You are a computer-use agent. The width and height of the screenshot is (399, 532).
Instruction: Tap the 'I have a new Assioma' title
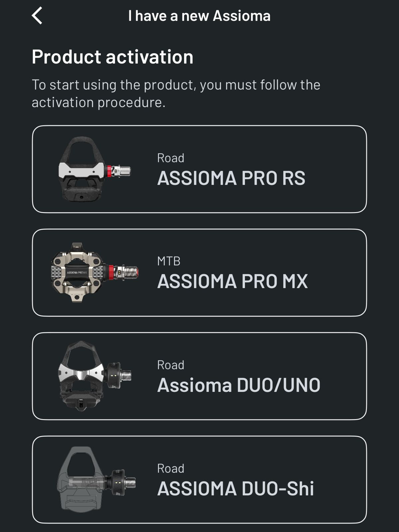[x=199, y=16]
